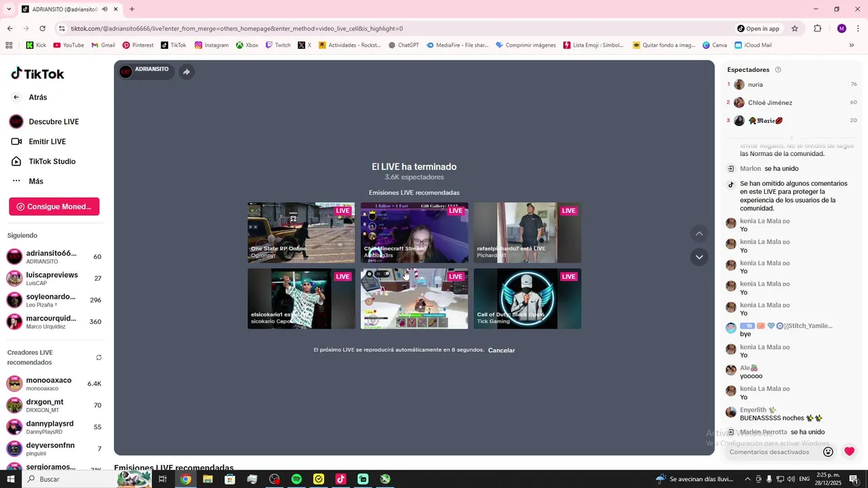Screen dimensions: 868x488
Task: Open adriansito66 in the Siguiendo list
Action: [x=54, y=257]
